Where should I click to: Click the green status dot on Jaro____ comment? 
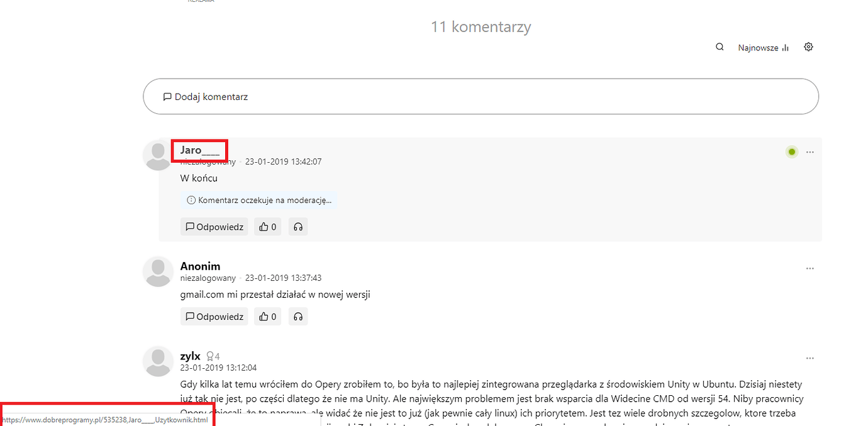(792, 152)
